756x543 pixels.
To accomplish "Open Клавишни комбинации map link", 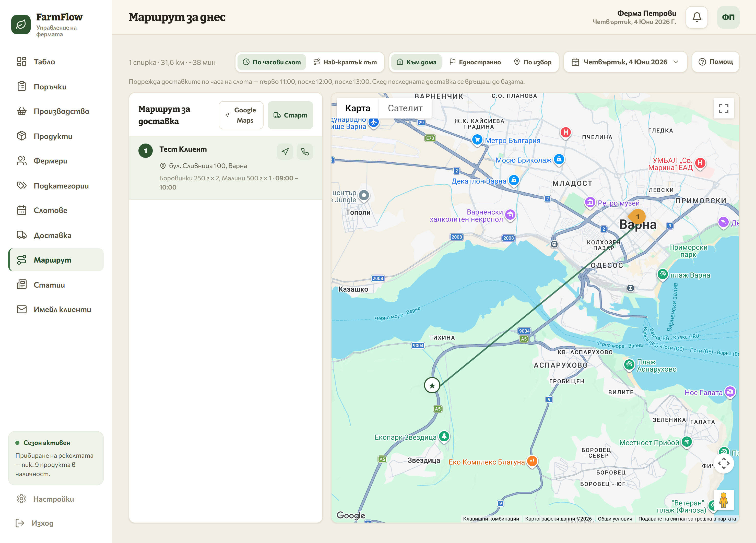I will 491,519.
